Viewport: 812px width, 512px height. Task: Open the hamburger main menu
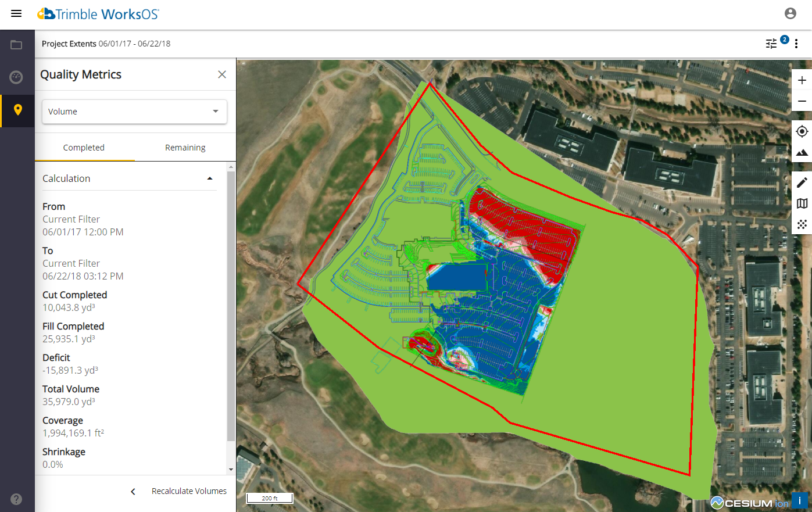click(16, 13)
